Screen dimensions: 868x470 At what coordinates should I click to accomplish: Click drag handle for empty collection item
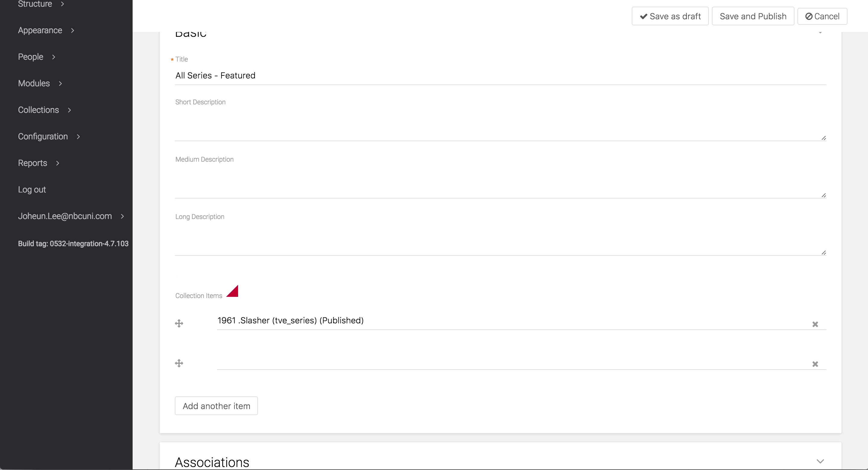[x=179, y=363]
